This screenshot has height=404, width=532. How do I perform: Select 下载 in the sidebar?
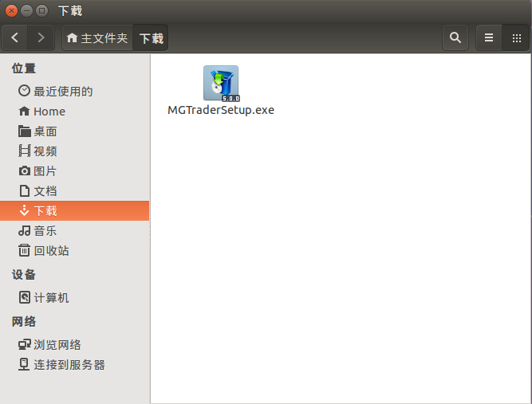[x=45, y=211]
